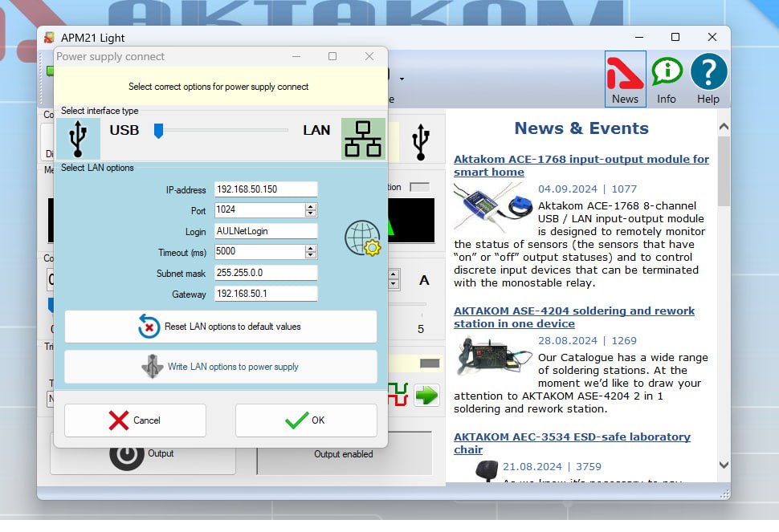Open the toolbar dropdown arrow in main window
Screen dimensions: 779x532
click(x=402, y=79)
